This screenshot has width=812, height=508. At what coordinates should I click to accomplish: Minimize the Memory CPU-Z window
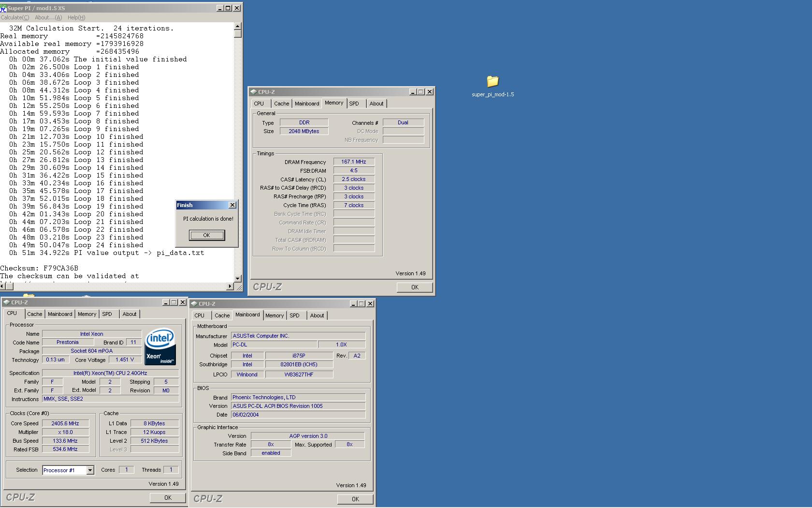(x=413, y=92)
